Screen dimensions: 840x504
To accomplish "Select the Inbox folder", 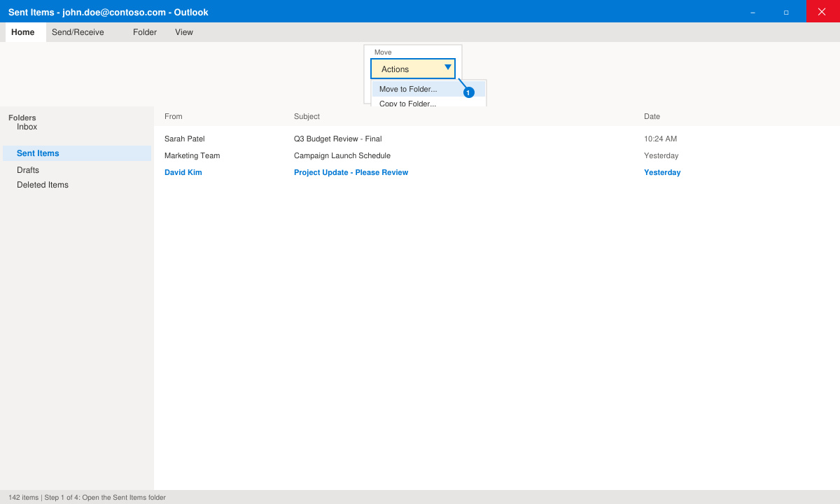I will (27, 127).
